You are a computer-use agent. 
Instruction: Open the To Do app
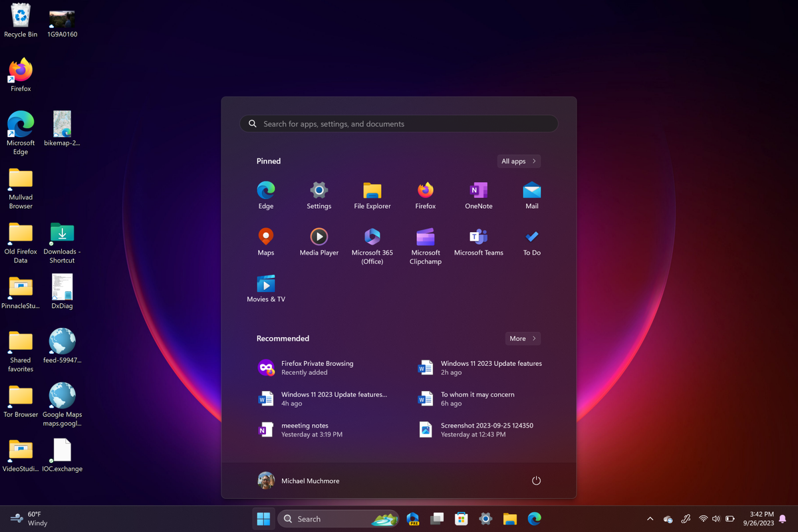click(532, 242)
